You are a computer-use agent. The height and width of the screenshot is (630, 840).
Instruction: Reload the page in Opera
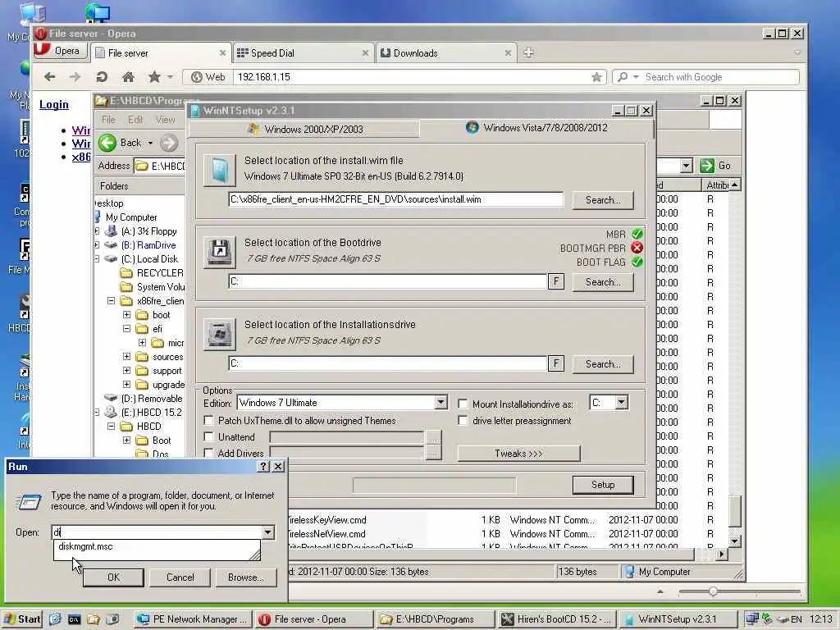pos(102,76)
